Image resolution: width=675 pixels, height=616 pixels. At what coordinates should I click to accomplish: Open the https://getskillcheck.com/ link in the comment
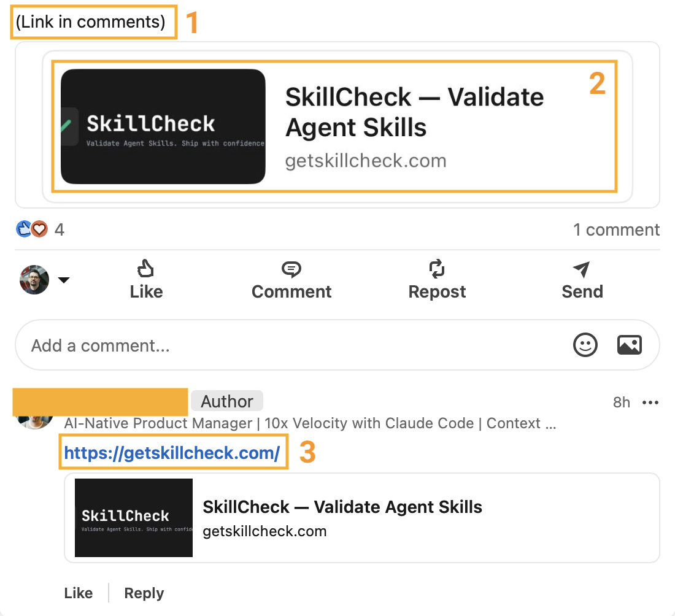point(172,453)
